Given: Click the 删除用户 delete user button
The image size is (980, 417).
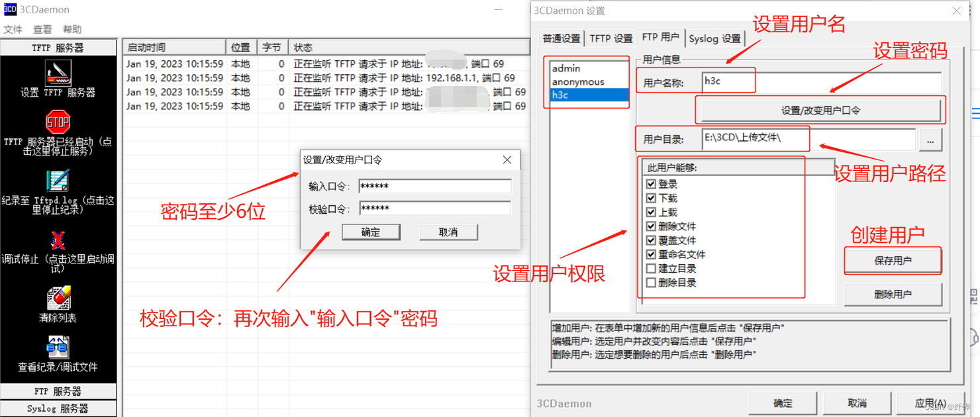Looking at the screenshot, I should 893,294.
